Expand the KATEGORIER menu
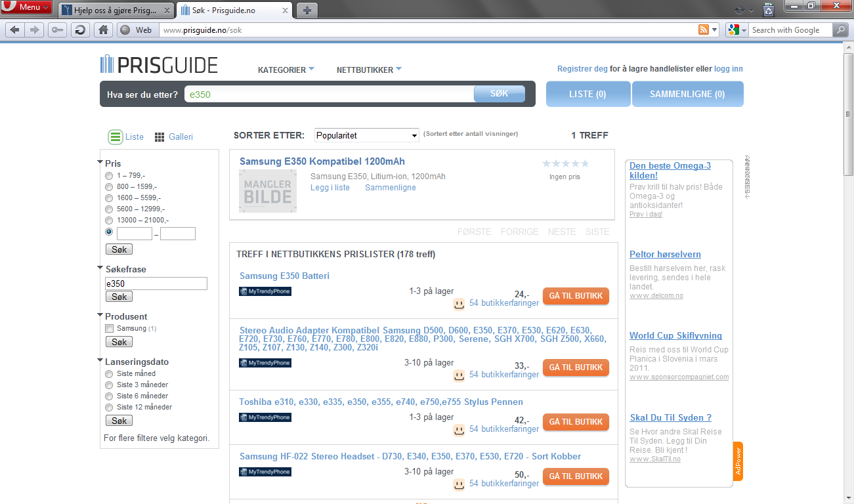The height and width of the screenshot is (504, 854). click(x=286, y=70)
